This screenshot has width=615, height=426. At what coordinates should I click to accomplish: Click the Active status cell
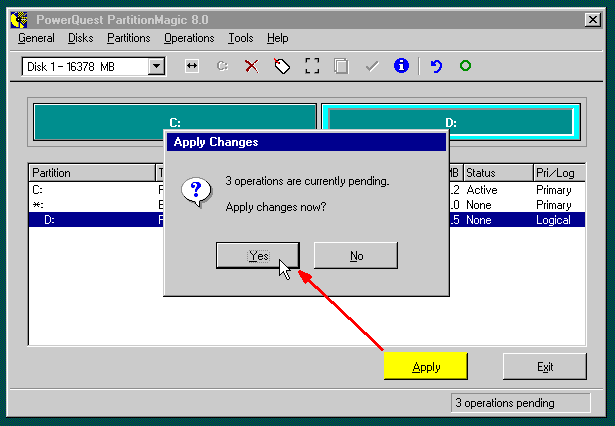pyautogui.click(x=482, y=190)
